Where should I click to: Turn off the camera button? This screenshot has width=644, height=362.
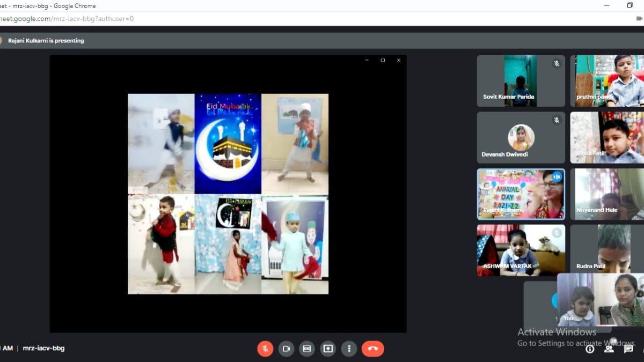[x=286, y=349]
